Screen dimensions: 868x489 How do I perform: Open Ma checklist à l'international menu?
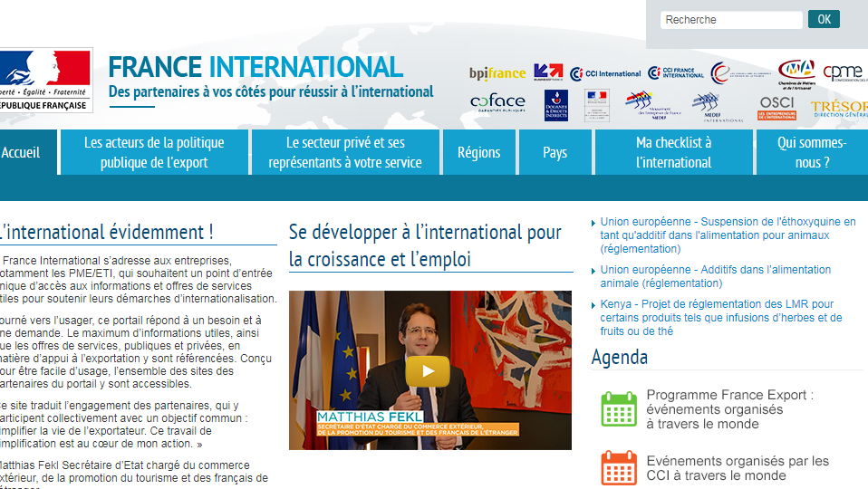(x=674, y=152)
